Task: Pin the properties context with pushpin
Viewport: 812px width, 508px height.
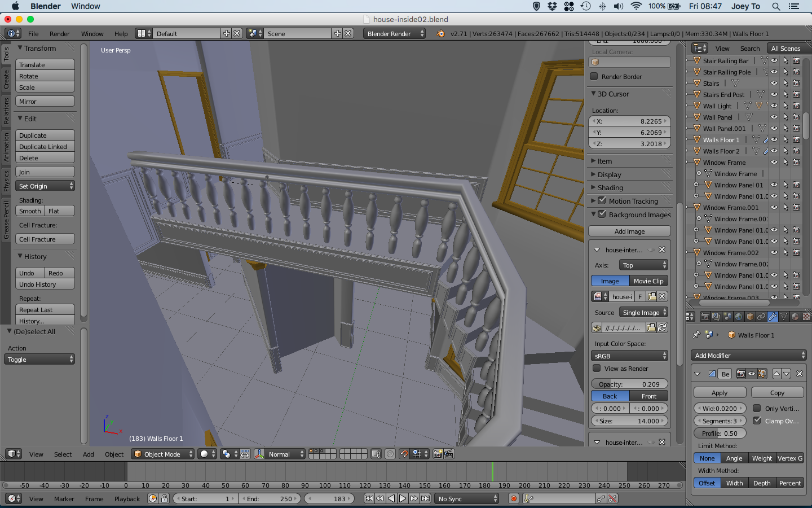Action: [x=696, y=335]
